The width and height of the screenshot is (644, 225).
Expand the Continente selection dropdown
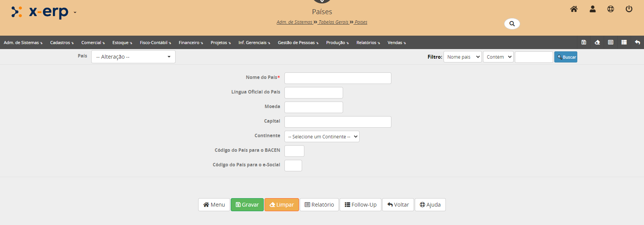(x=322, y=137)
